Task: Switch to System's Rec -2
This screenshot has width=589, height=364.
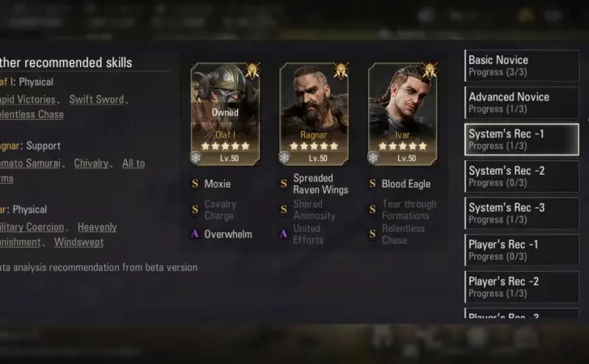Action: 522,176
